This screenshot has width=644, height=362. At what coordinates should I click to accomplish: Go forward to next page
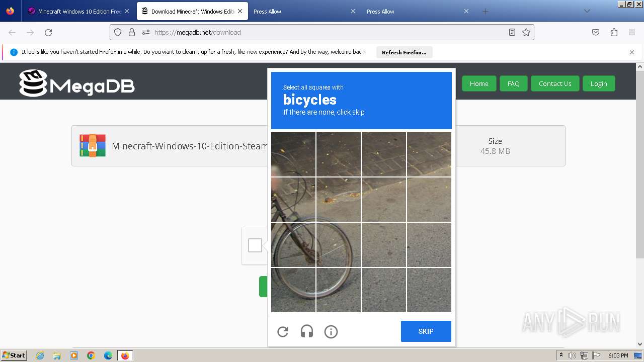pos(30,32)
